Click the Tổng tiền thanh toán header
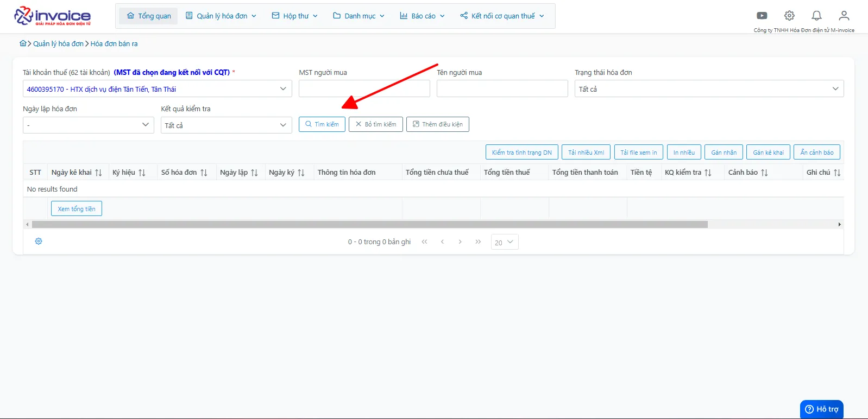Image resolution: width=868 pixels, height=419 pixels. [585, 172]
